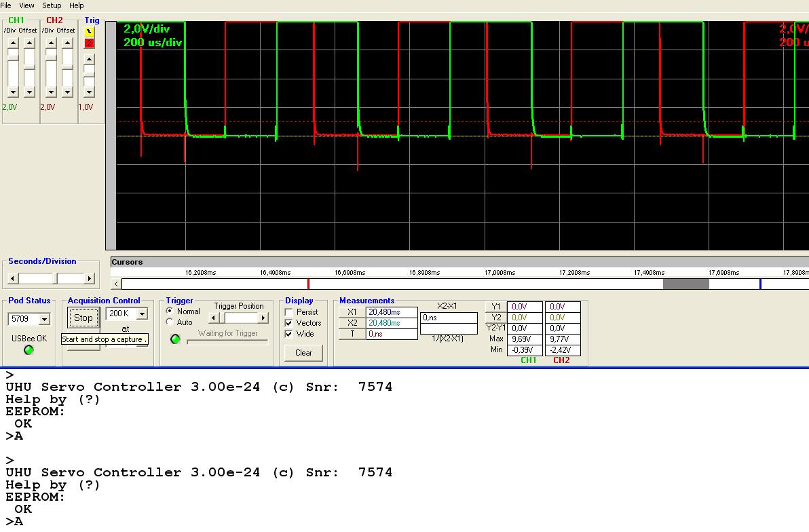Click the X1 cursor button
Screen dimensions: 809x532
coord(352,312)
